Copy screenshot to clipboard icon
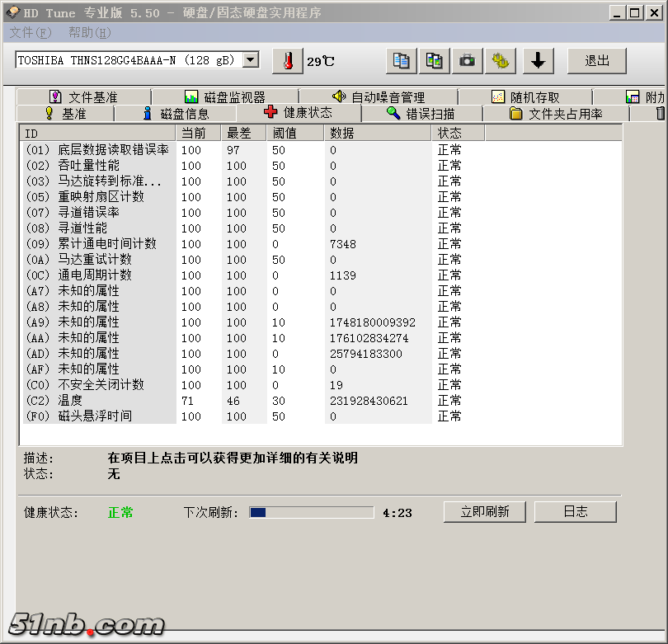 [434, 61]
